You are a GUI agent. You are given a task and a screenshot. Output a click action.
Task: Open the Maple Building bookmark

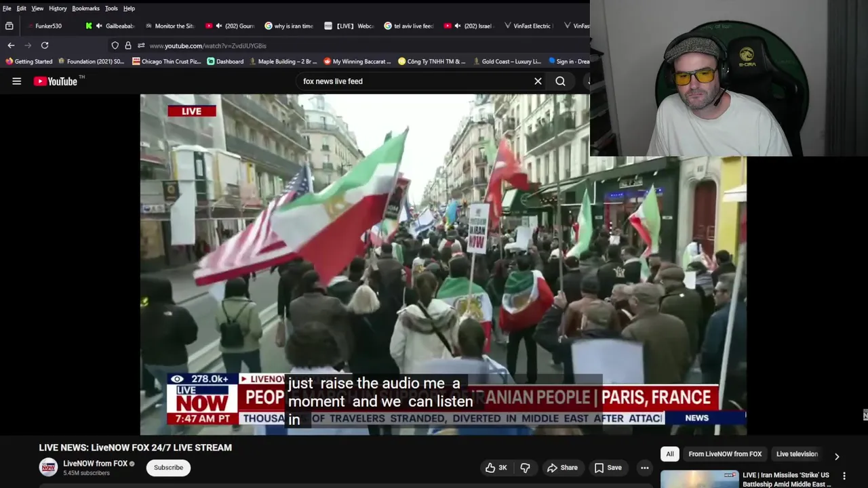tap(283, 61)
